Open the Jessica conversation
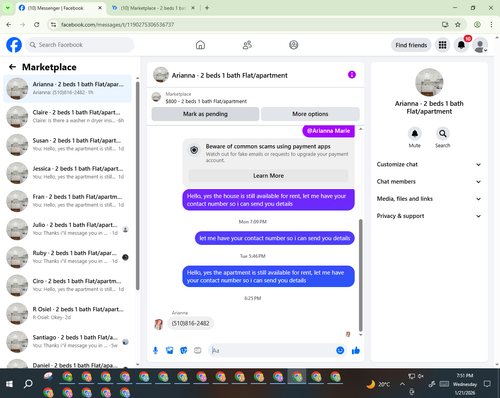Viewport: 500px width, 398px height. point(68,173)
